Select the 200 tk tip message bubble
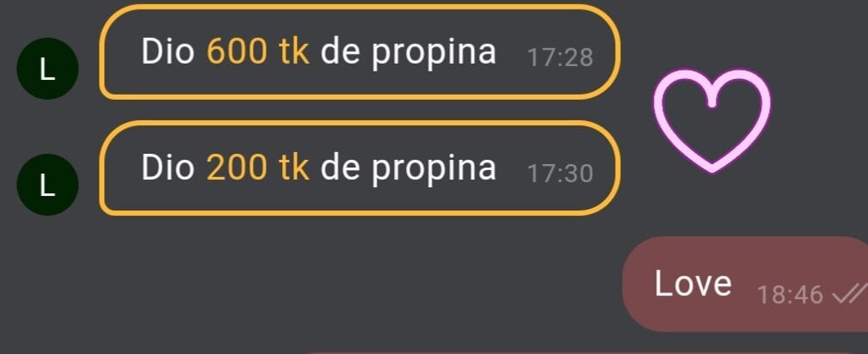The image size is (868, 354). click(360, 168)
